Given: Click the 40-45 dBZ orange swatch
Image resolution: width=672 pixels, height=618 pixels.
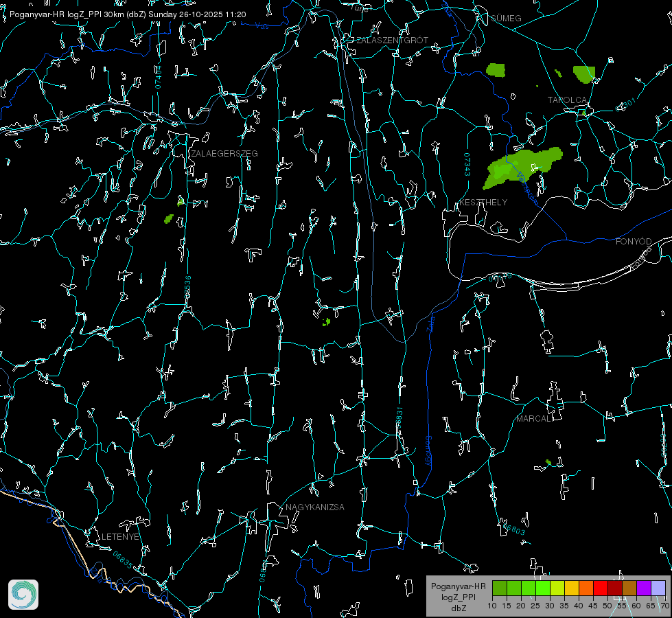Looking at the screenshot, I should pos(586,588).
